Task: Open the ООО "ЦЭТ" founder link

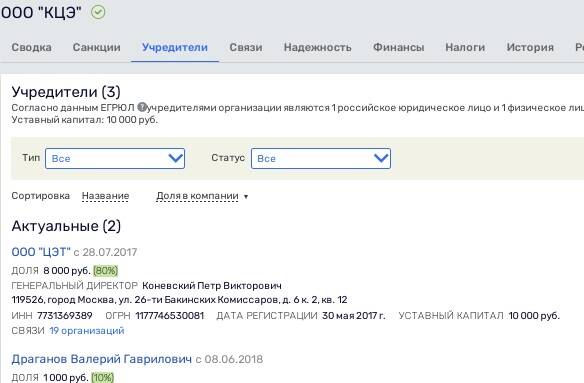Action: (x=41, y=252)
